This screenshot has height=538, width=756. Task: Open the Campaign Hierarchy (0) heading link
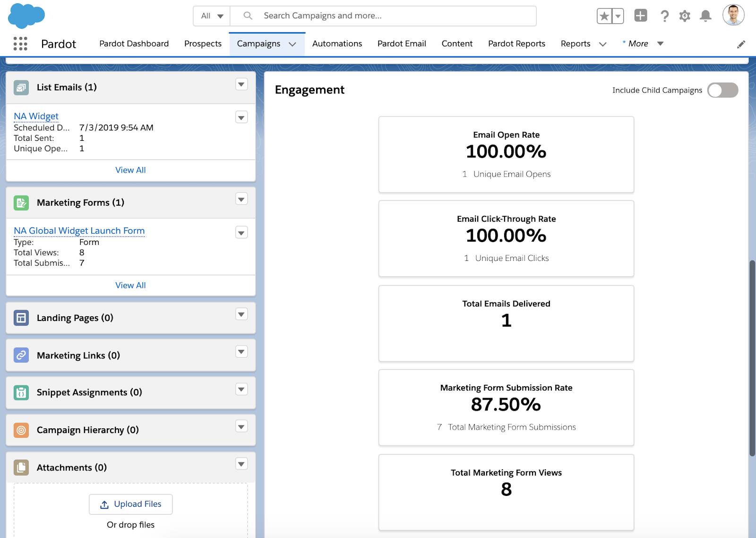coord(88,430)
